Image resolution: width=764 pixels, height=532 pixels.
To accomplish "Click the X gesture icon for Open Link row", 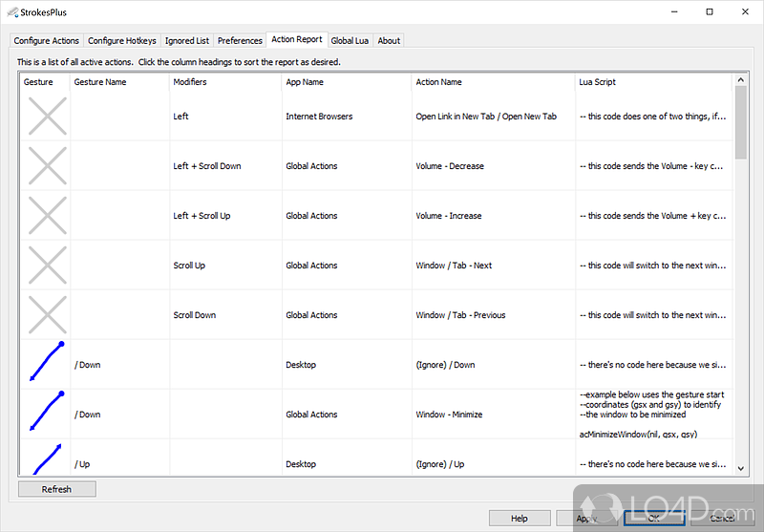I will (47, 116).
